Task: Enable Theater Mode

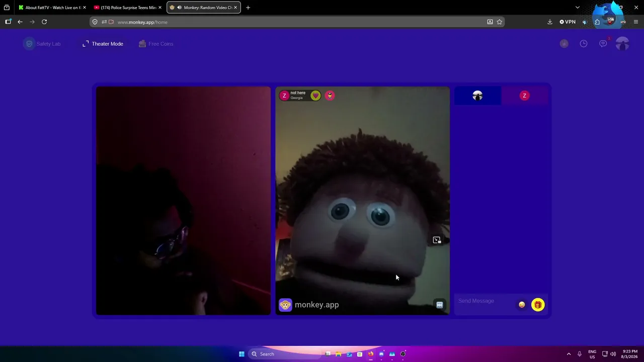Action: click(x=103, y=44)
